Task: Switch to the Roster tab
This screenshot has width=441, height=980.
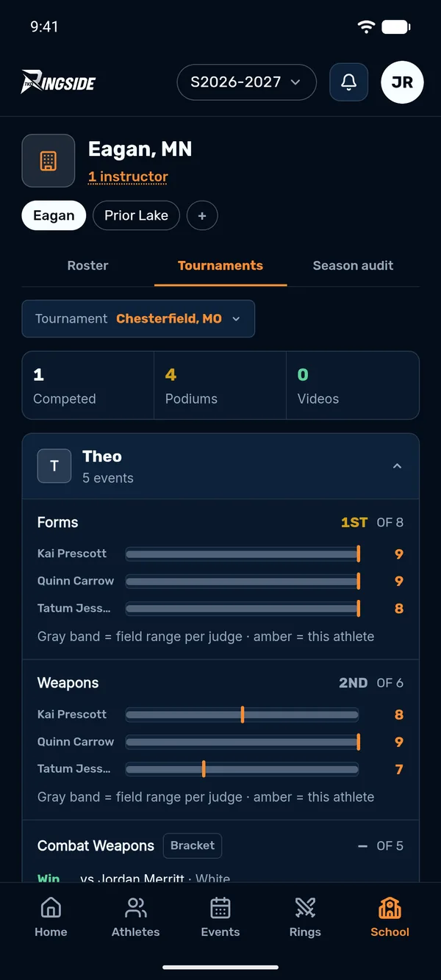Action: (x=87, y=265)
